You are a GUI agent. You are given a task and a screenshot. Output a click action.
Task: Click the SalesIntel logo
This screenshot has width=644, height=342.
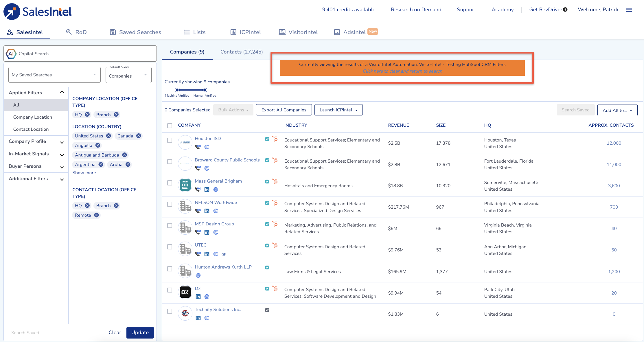pos(38,12)
